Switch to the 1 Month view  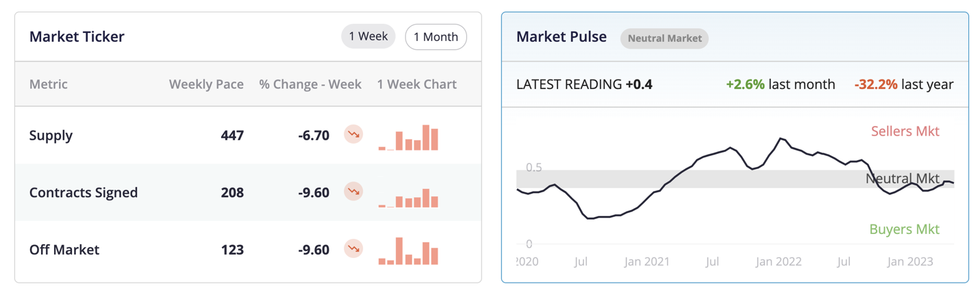tap(436, 37)
